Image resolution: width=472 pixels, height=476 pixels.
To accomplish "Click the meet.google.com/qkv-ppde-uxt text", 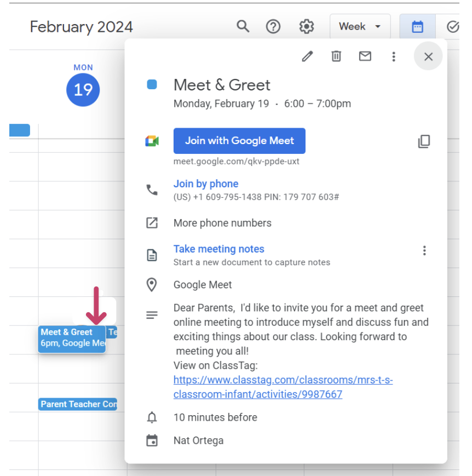I will 236,161.
